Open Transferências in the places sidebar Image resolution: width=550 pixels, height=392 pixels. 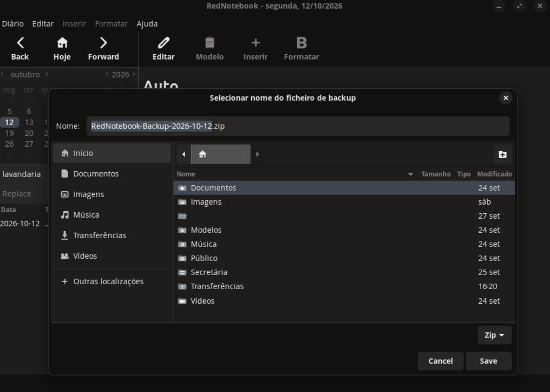click(x=112, y=236)
